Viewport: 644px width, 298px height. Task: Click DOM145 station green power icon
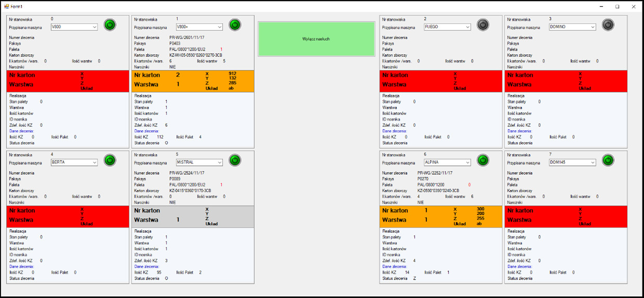click(608, 160)
